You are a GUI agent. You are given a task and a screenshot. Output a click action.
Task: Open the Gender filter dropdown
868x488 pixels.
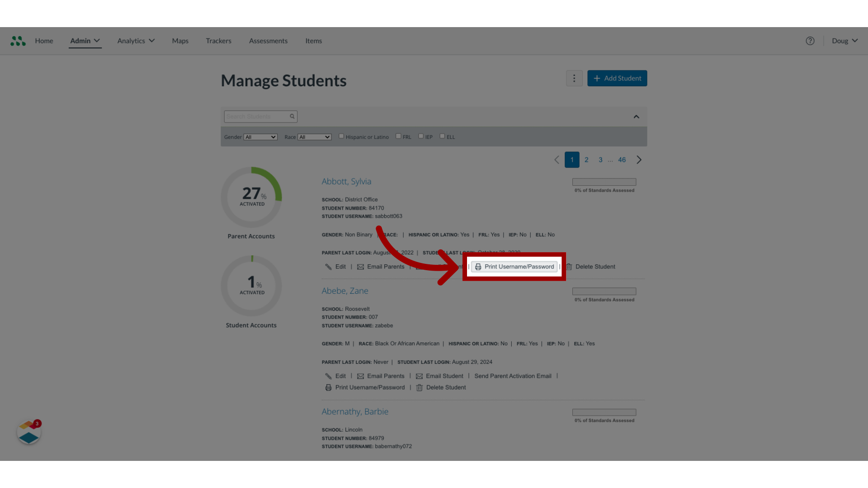coord(260,137)
